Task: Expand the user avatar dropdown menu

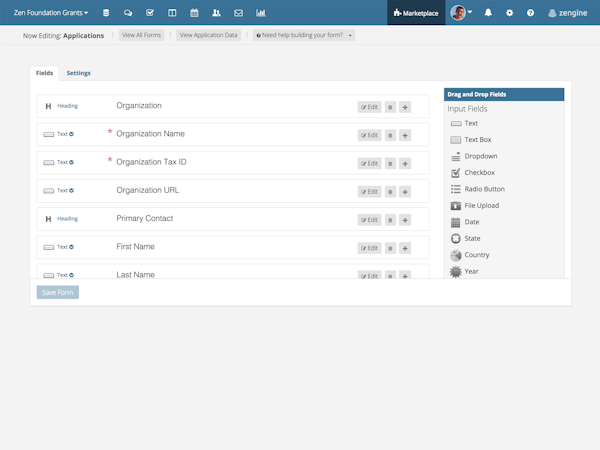Action: 462,13
